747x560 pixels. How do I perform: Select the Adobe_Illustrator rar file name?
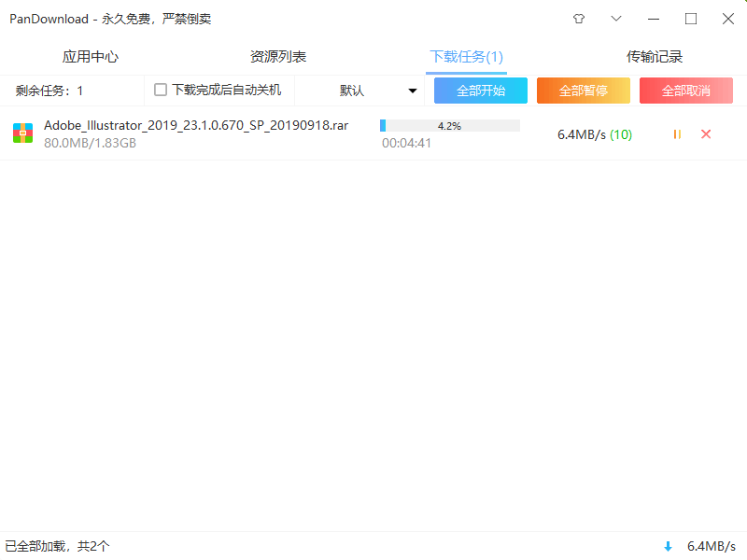pos(196,125)
